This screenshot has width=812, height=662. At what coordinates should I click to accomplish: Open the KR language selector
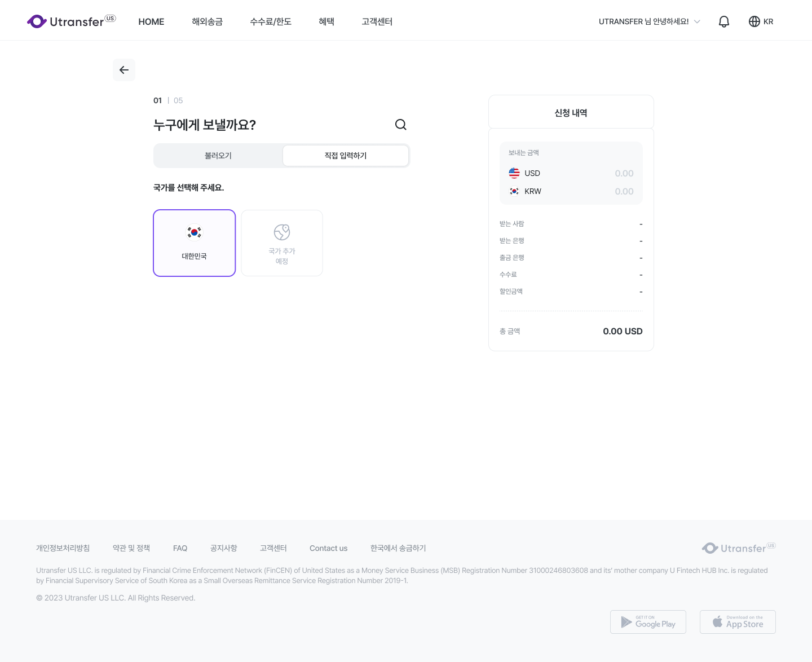[761, 21]
